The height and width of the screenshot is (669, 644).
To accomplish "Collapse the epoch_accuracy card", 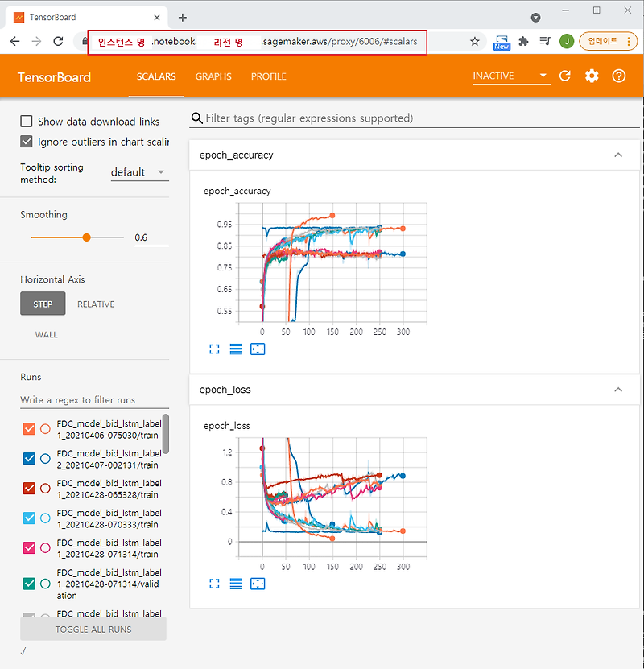I will coord(618,155).
